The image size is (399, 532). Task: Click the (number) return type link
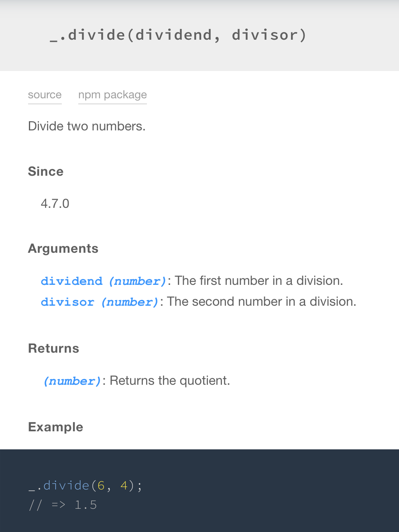[x=72, y=381]
